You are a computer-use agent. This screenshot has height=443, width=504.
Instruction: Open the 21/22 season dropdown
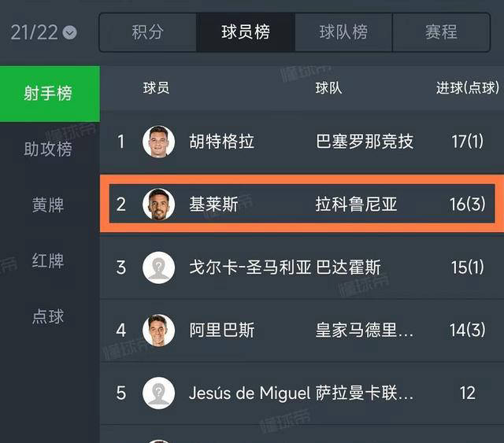[x=43, y=32]
